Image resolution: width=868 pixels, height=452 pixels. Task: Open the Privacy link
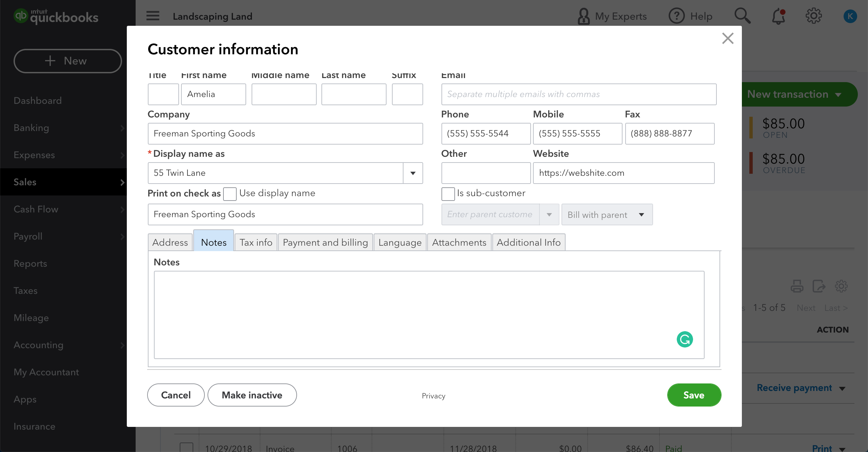coord(433,396)
